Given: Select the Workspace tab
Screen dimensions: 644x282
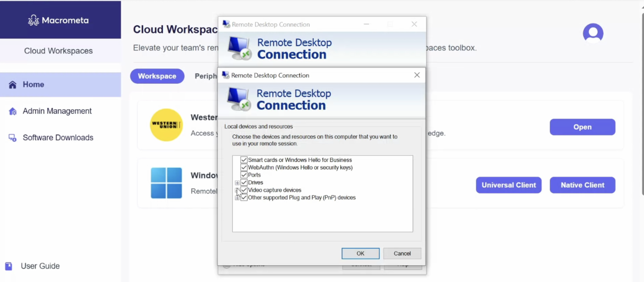Looking at the screenshot, I should (x=158, y=76).
